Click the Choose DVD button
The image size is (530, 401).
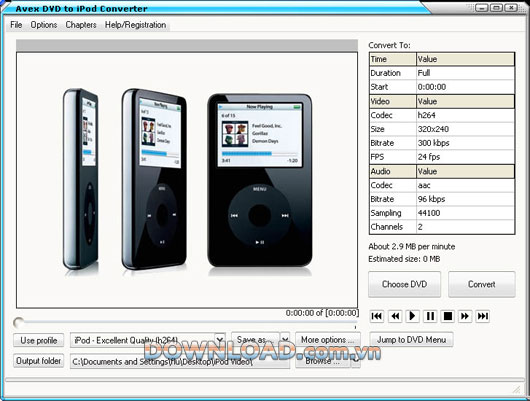click(x=404, y=284)
